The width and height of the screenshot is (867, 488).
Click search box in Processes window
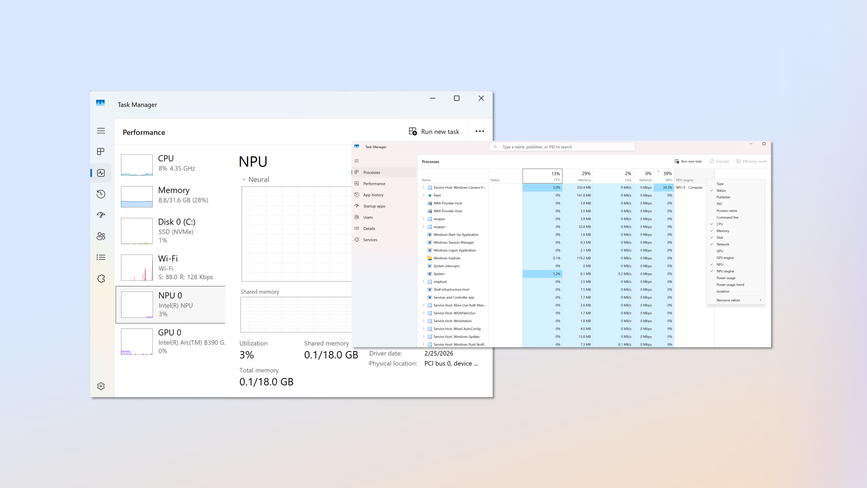tap(562, 147)
